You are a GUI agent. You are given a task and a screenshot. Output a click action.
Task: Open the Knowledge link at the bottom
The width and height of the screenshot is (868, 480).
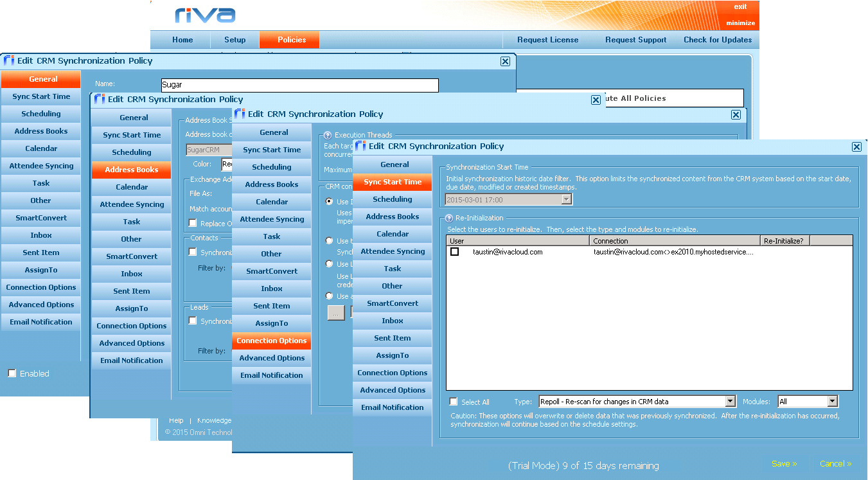click(x=213, y=420)
